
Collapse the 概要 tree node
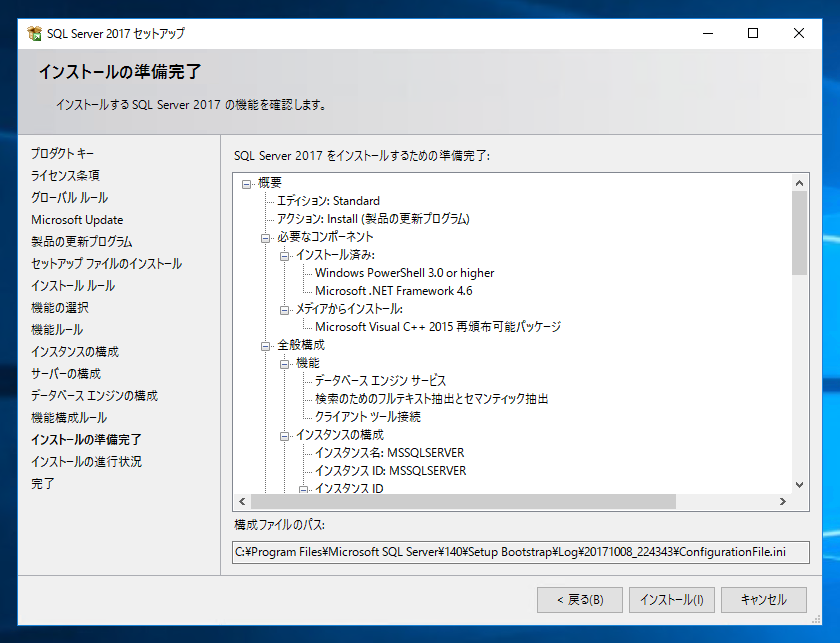pyautogui.click(x=246, y=184)
